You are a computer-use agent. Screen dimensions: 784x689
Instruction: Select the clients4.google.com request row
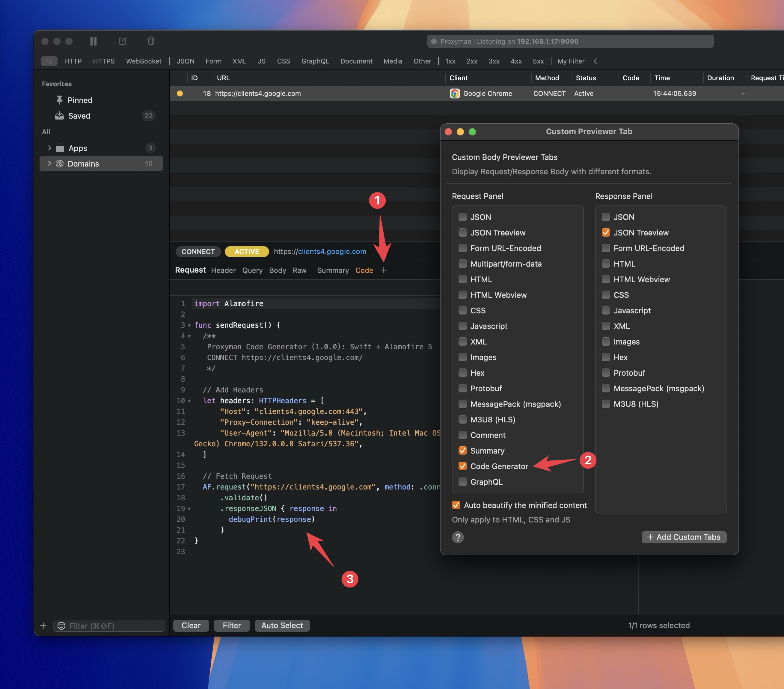pyautogui.click(x=477, y=93)
